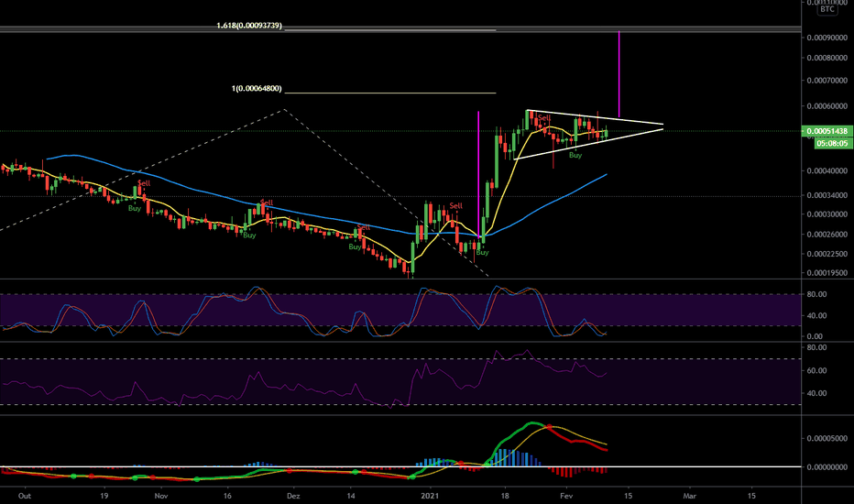
Task: Click the 0.00026000 price axis label
Action: tap(827, 235)
